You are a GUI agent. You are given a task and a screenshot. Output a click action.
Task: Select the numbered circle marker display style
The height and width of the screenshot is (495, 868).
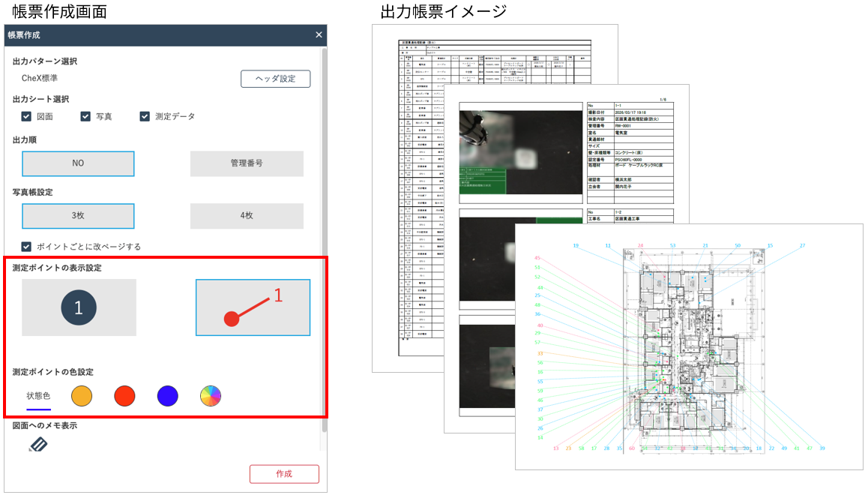click(79, 307)
